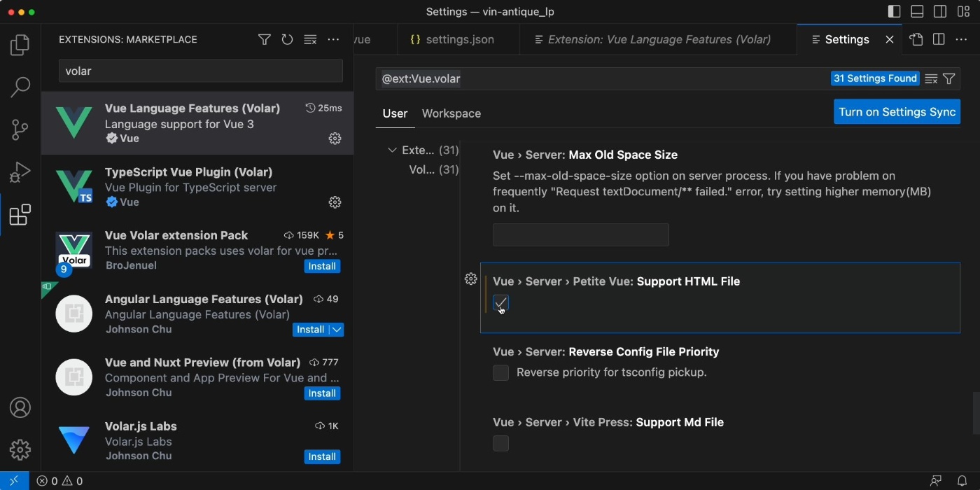Open feedback icon in status bar
This screenshot has width=980, height=490.
(x=936, y=481)
